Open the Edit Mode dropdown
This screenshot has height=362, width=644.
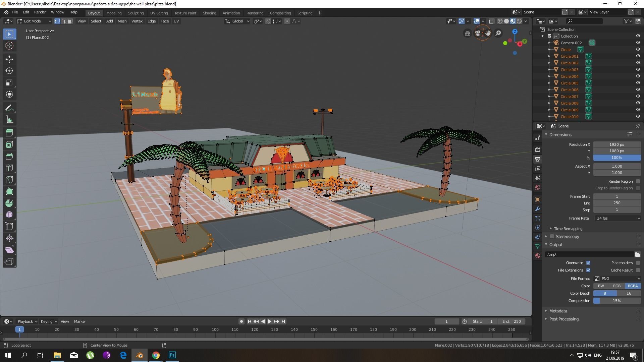pos(34,21)
